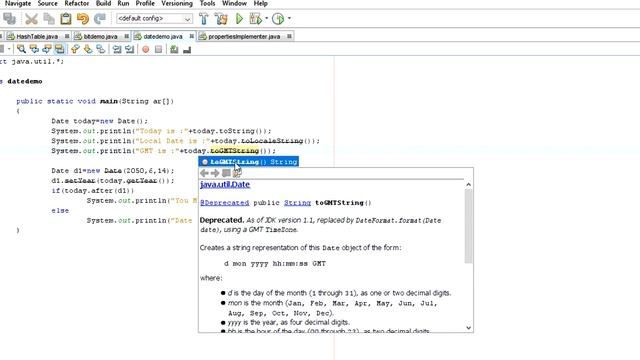Viewport: 640px width, 360px height.
Task: Shift line right in editor toolbar
Action: coord(129,49)
